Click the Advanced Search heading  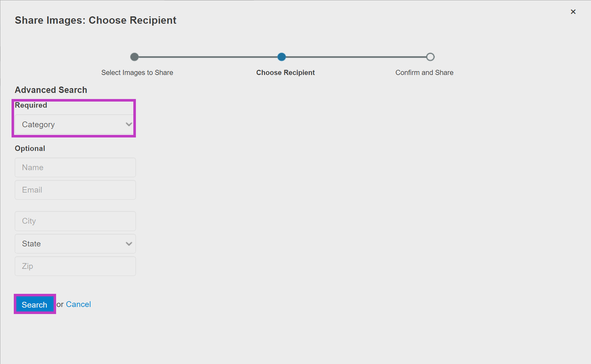51,90
